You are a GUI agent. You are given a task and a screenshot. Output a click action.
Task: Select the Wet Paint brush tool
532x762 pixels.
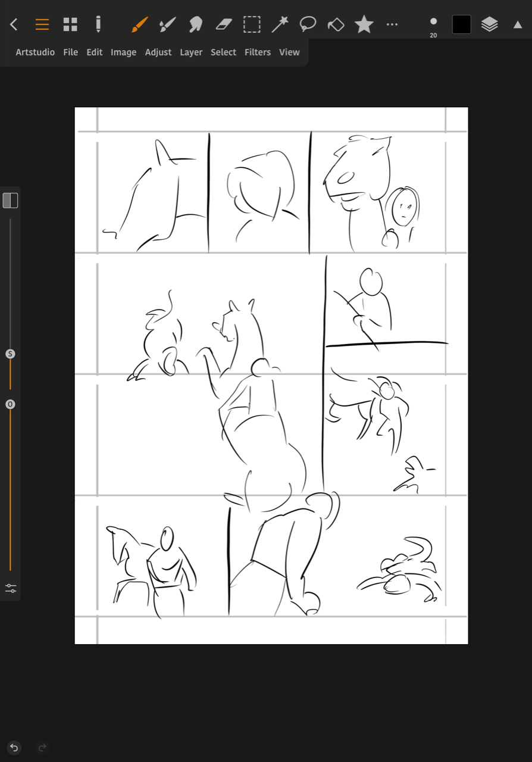click(167, 24)
